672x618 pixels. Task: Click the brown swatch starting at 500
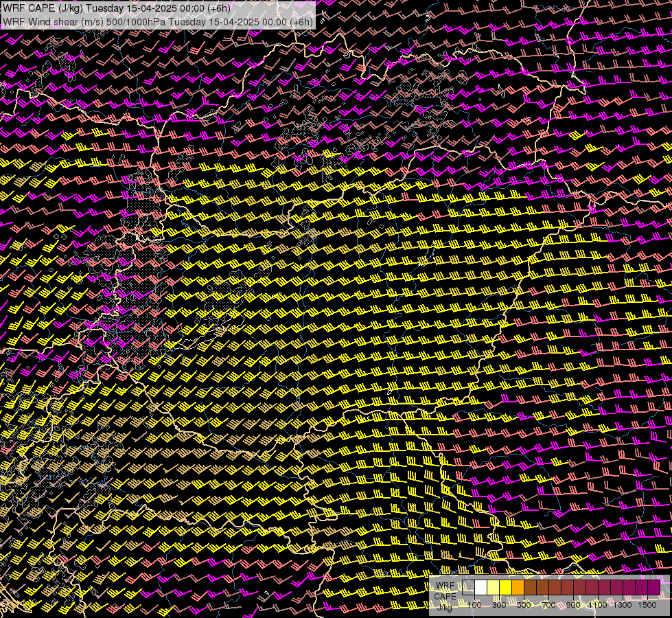click(x=531, y=588)
